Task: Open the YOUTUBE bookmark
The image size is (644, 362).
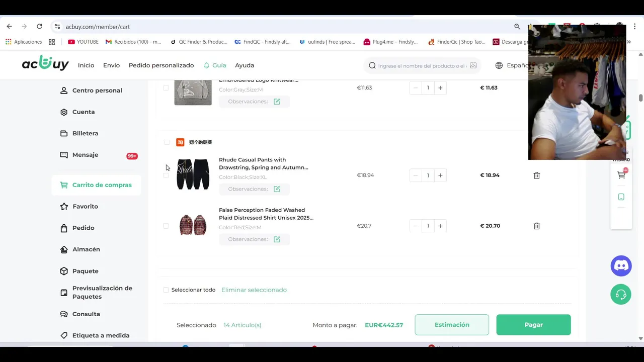Action: tap(83, 42)
